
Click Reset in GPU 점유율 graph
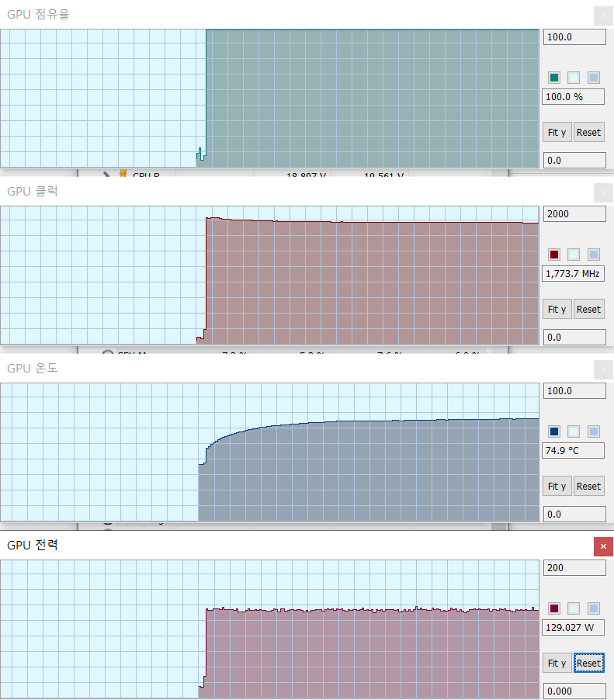[588, 132]
